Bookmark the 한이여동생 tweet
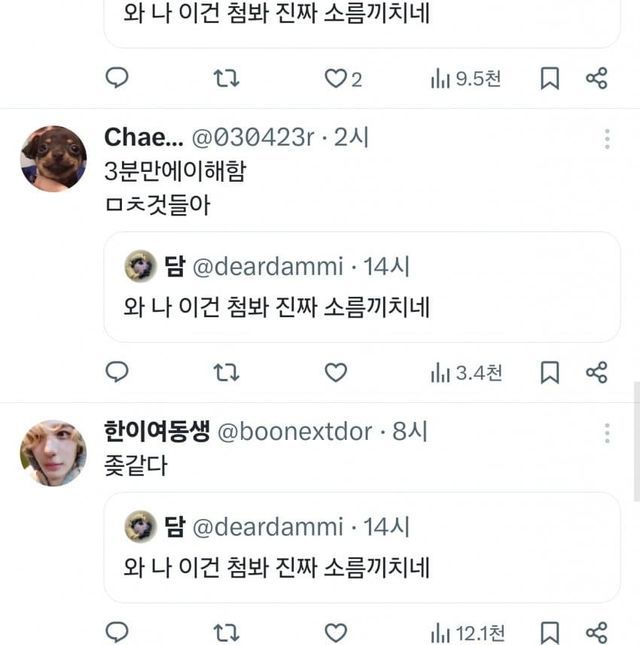This screenshot has width=640, height=645. pos(549,632)
